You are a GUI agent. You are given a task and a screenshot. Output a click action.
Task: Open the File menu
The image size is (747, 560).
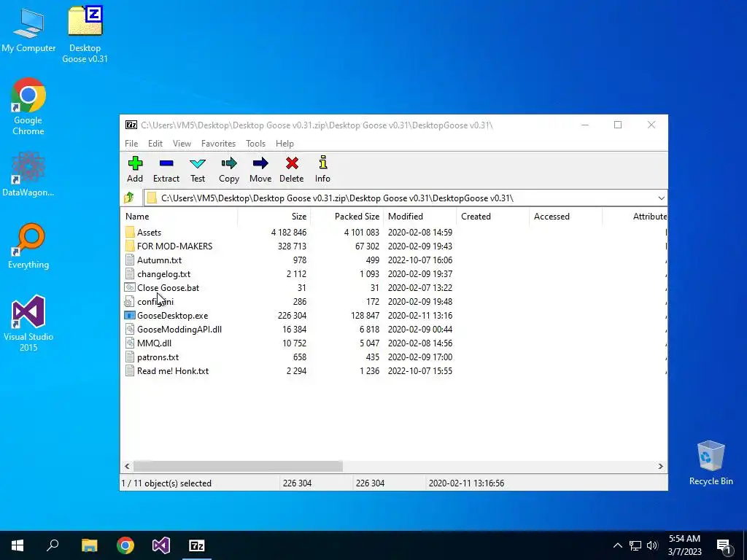pos(131,144)
